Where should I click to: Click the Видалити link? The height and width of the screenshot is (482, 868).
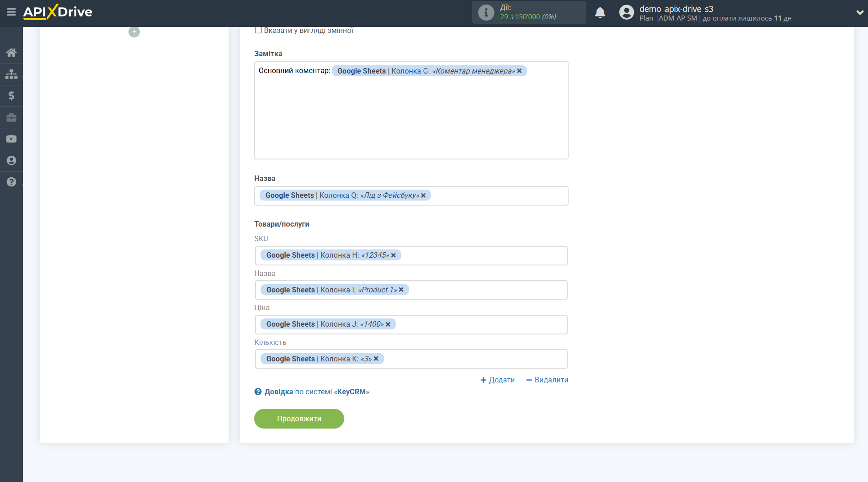(x=547, y=380)
